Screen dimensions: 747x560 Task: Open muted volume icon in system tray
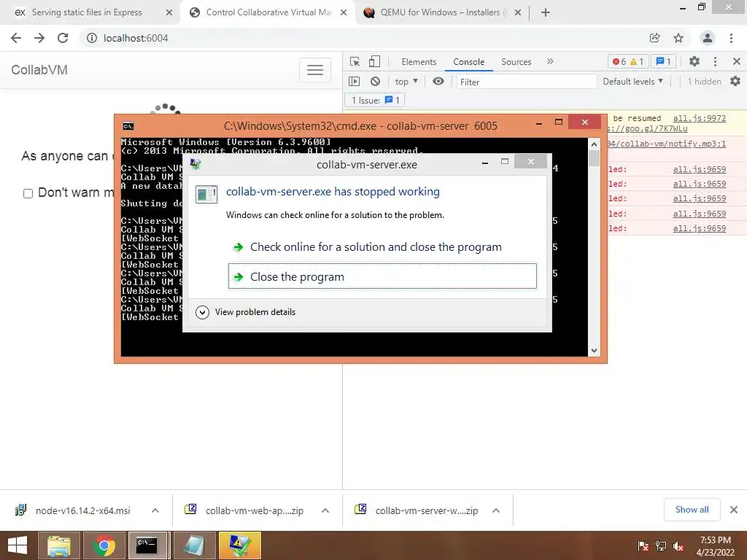[678, 545]
